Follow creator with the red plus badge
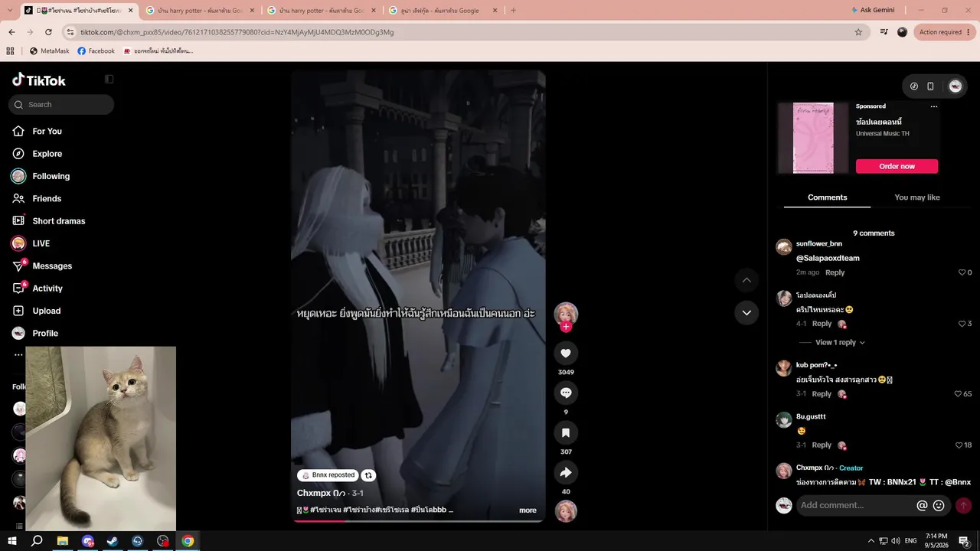This screenshot has width=980, height=551. 566,327
